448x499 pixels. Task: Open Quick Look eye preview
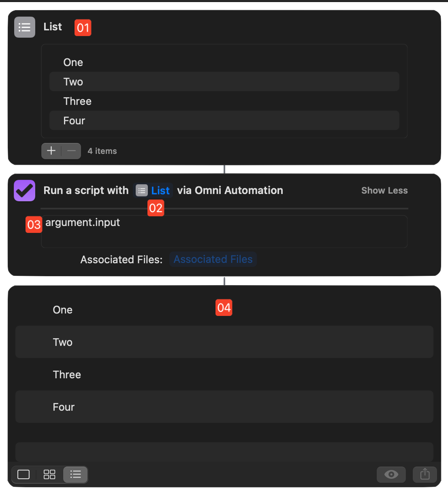(x=391, y=474)
